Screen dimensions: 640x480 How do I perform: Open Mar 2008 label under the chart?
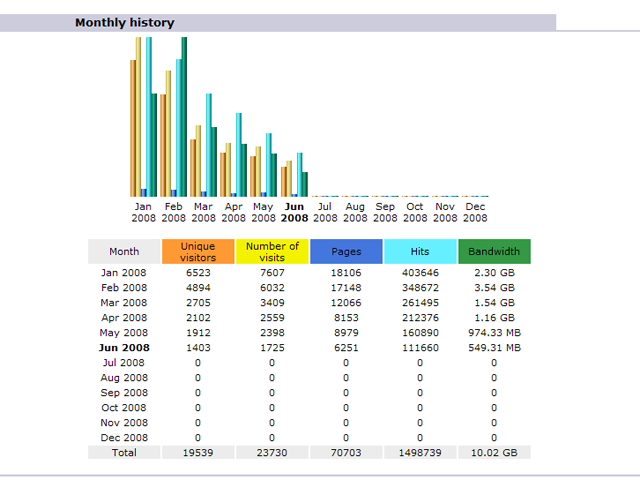(x=203, y=212)
